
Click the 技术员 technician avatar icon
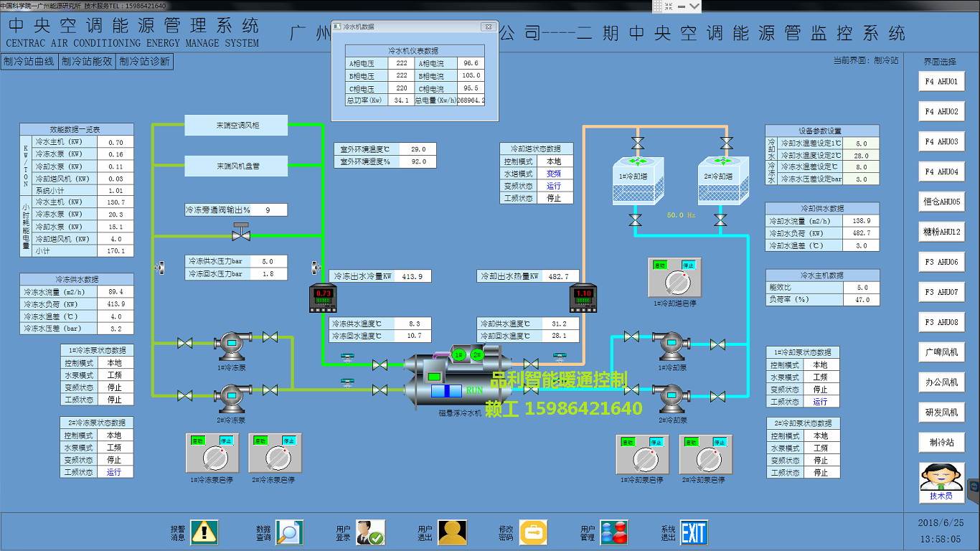tap(941, 479)
